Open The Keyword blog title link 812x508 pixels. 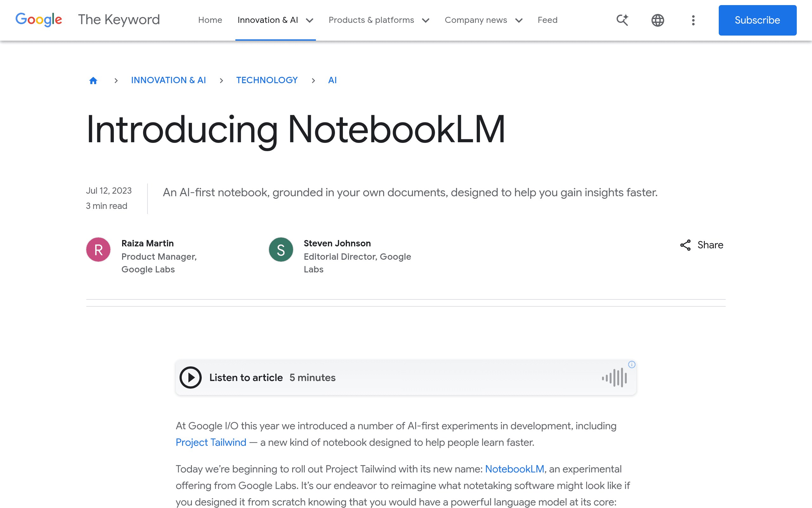[119, 20]
